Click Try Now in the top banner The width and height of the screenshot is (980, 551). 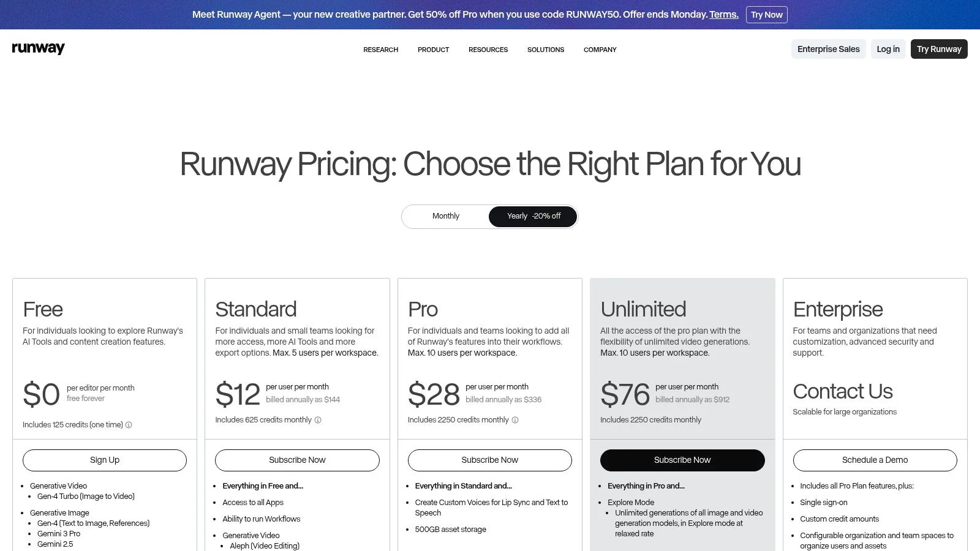[x=767, y=15]
